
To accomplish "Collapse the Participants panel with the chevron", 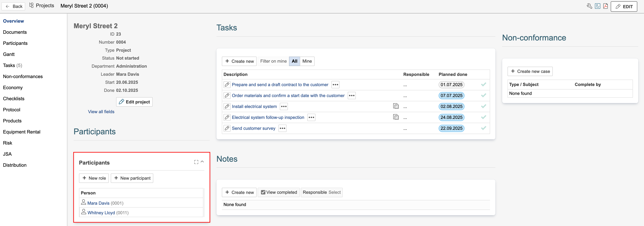I will 202,162.
